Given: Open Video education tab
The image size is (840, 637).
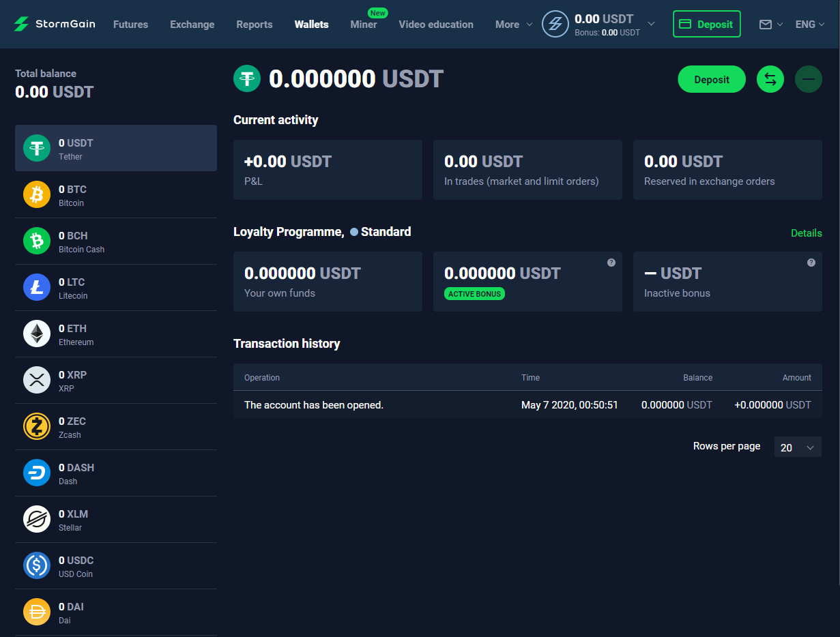Looking at the screenshot, I should point(436,25).
